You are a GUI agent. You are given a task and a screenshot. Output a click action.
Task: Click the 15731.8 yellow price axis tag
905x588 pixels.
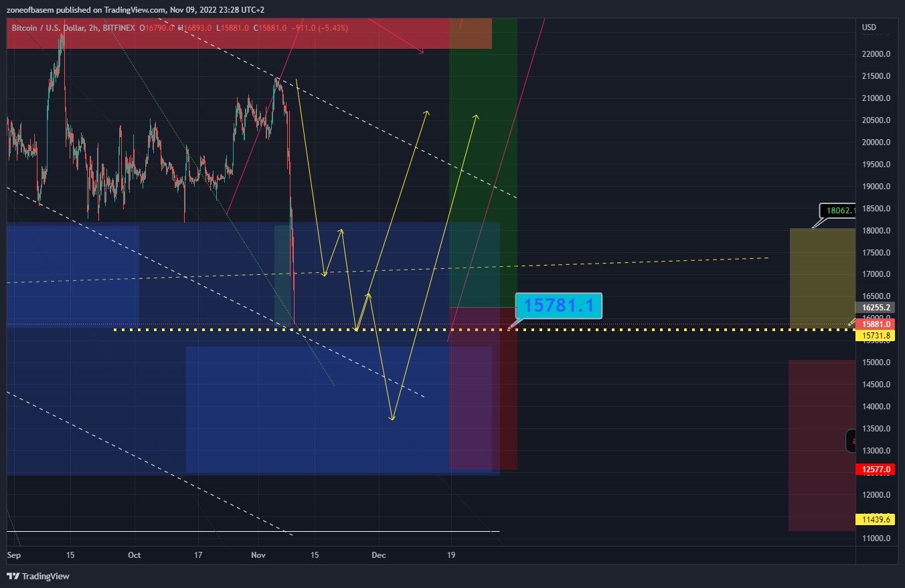[x=875, y=335]
